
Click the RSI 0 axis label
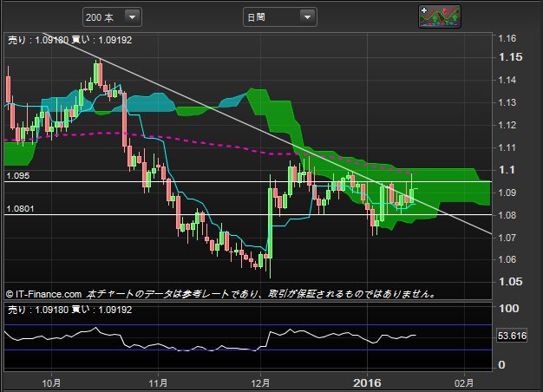click(x=501, y=365)
